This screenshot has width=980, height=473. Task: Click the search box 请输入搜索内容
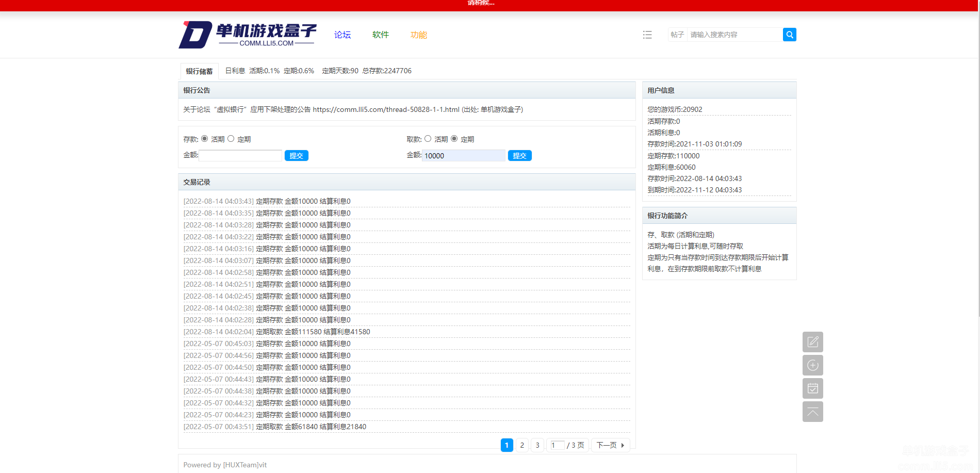pyautogui.click(x=735, y=35)
